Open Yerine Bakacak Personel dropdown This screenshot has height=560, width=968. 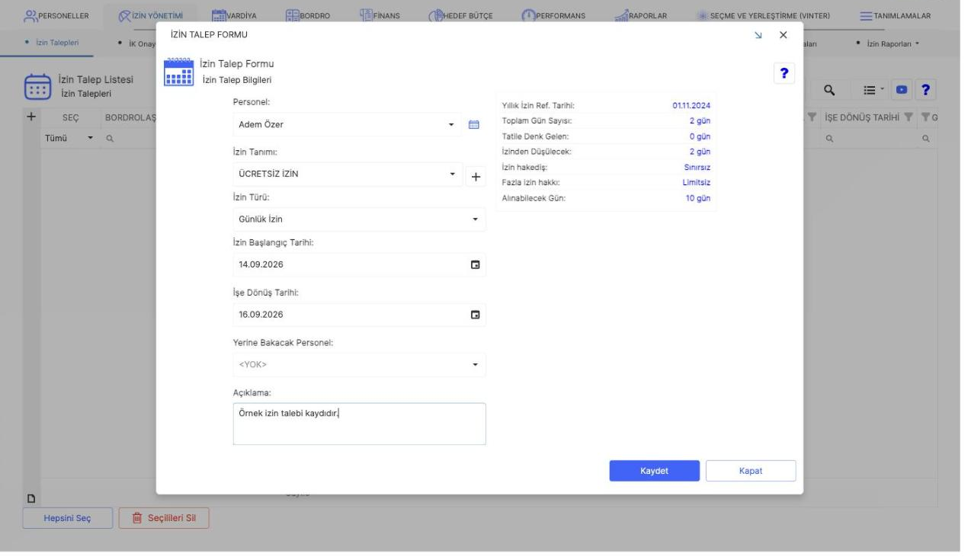(476, 364)
